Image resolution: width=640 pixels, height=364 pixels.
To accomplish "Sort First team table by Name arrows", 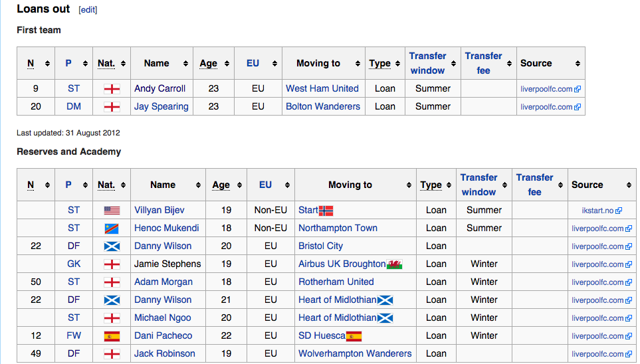I will (185, 63).
